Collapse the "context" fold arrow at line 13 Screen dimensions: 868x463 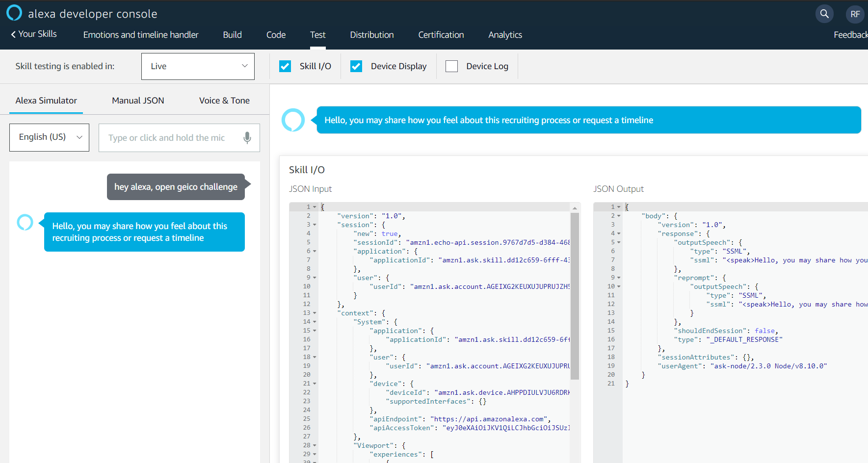tap(315, 313)
